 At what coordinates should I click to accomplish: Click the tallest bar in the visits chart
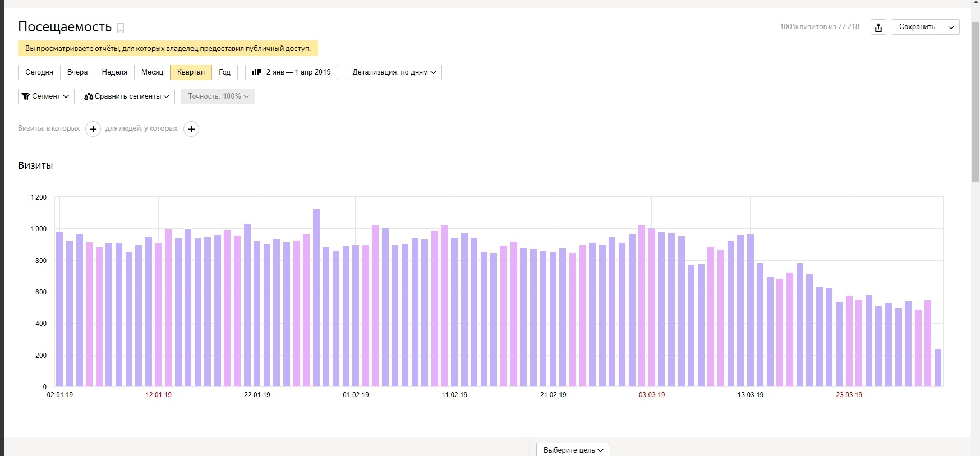coord(316,297)
